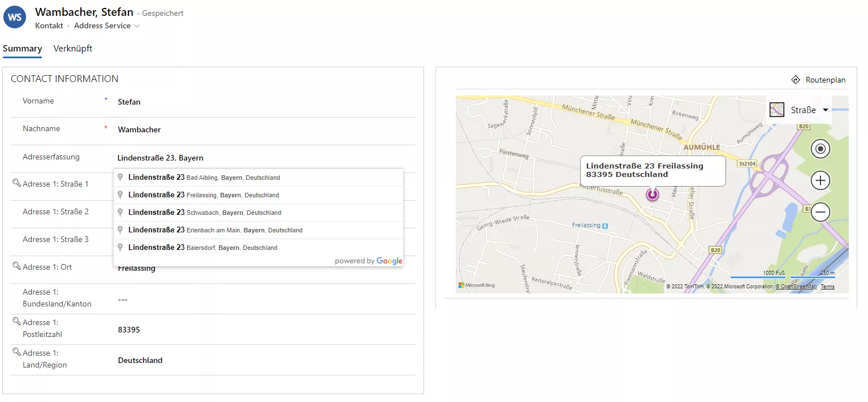Click the locate me target icon on map

point(820,149)
